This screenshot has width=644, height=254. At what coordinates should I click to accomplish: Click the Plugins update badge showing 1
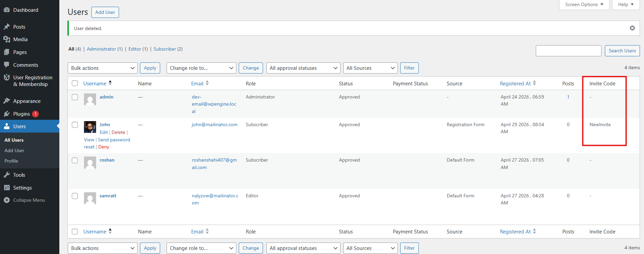tap(35, 114)
